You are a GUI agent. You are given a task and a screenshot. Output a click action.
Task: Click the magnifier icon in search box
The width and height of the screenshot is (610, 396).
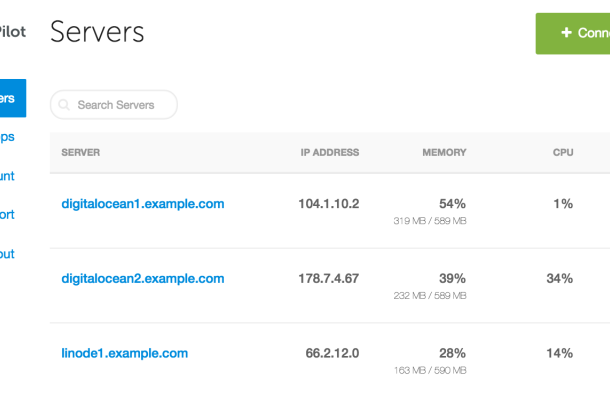[x=64, y=105]
